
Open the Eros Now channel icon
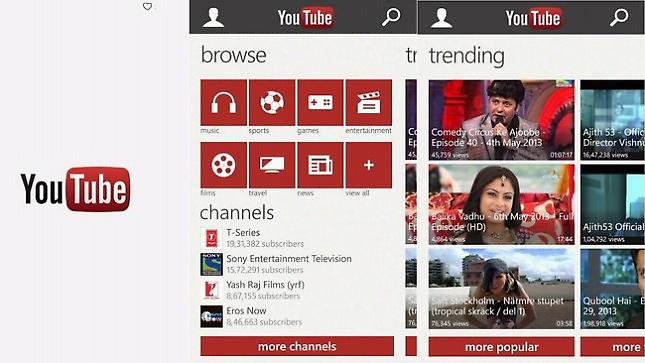[211, 316]
